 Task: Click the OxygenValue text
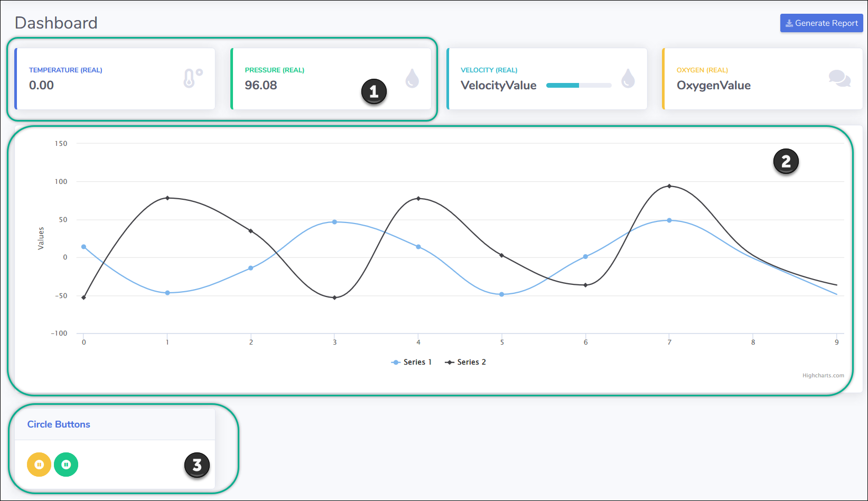[x=714, y=85]
